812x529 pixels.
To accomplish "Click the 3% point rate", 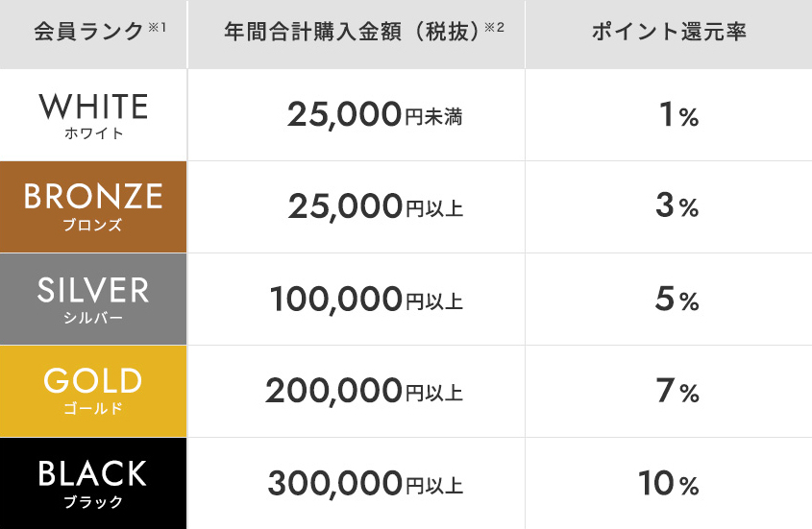I will pos(677,207).
